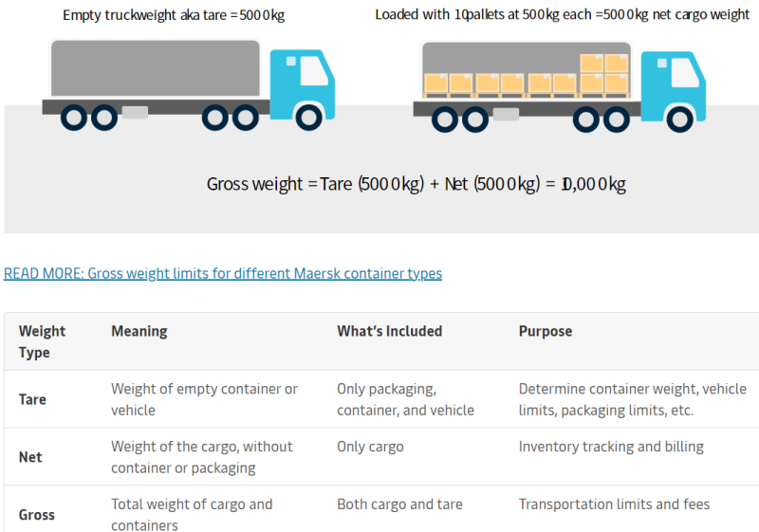Viewport: 759px width, 532px height.
Task: Click the empty truck's blue cab
Action: [x=302, y=84]
